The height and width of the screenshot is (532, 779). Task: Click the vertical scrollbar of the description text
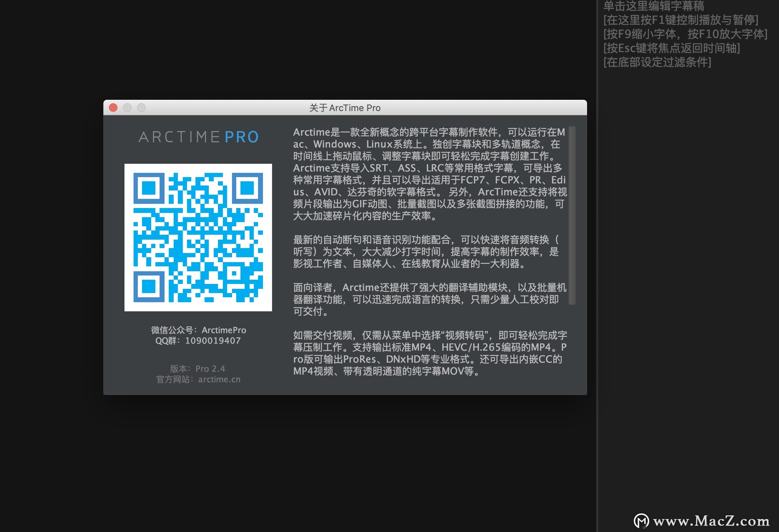[x=572, y=215]
